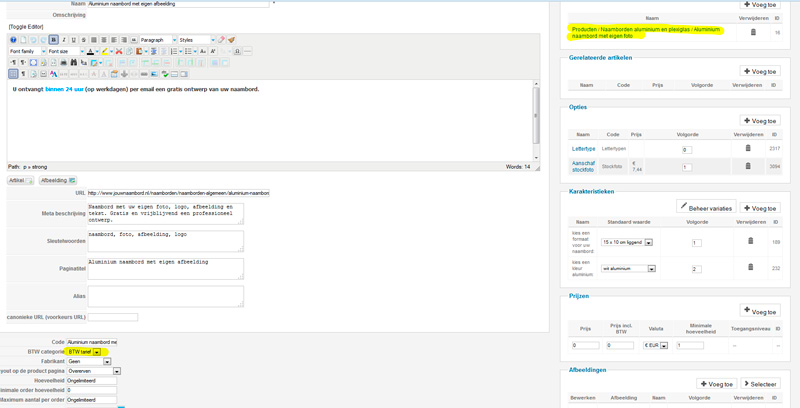Open find and replace binoculars icon
Viewport: 800px width, 408px height.
(x=73, y=62)
